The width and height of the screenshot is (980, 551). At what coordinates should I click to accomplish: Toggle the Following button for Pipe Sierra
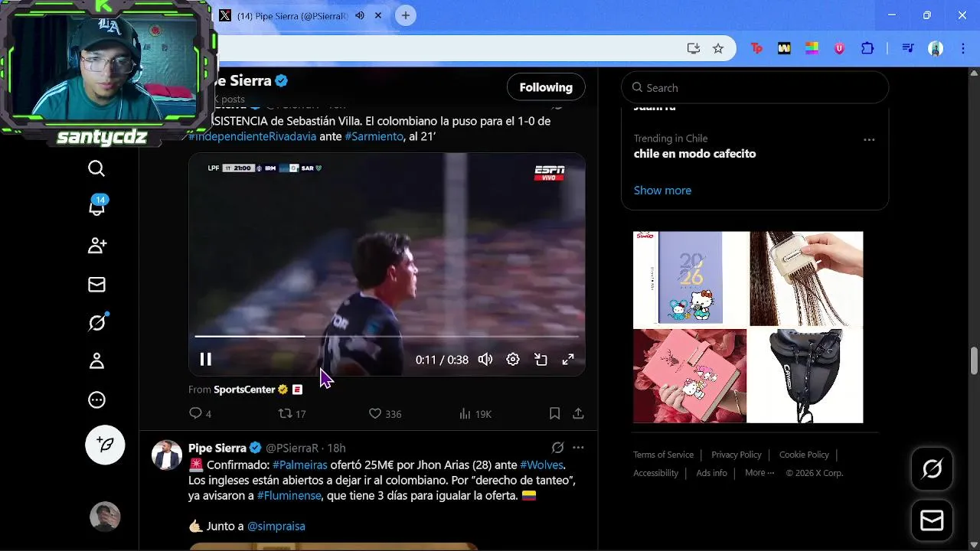tap(546, 87)
